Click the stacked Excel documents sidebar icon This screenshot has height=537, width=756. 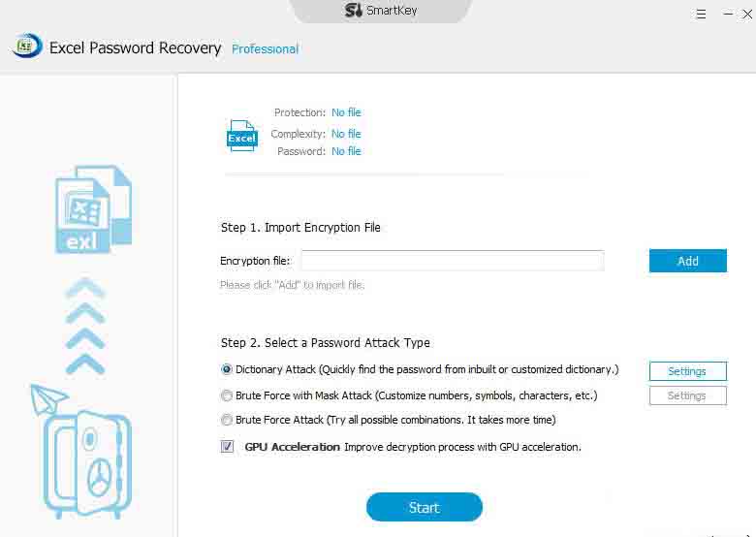pos(92,209)
